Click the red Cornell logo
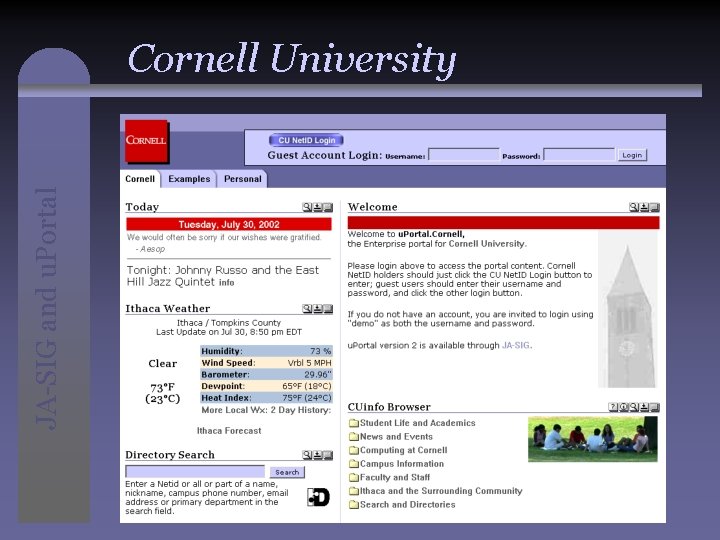 tap(147, 141)
